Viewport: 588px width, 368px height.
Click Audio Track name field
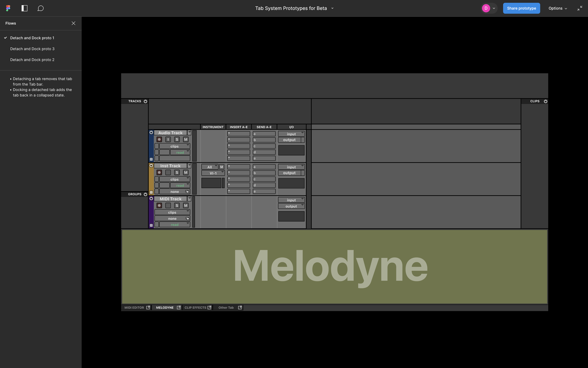coord(170,133)
